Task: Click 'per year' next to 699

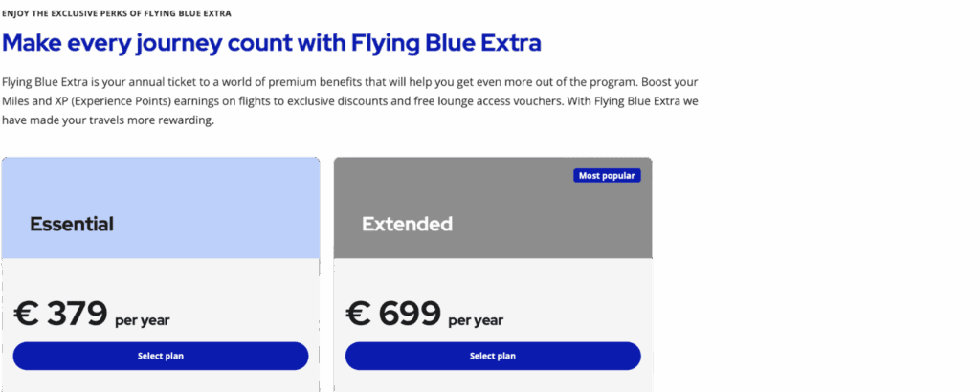Action: click(475, 320)
